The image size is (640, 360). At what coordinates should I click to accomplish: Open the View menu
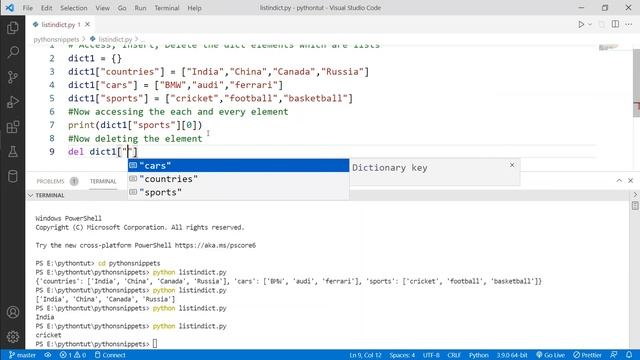(102, 8)
